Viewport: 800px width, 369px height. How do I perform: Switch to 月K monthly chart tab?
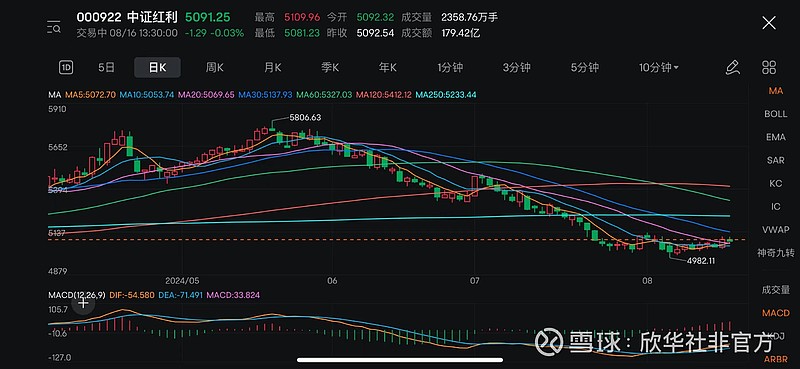tap(273, 67)
